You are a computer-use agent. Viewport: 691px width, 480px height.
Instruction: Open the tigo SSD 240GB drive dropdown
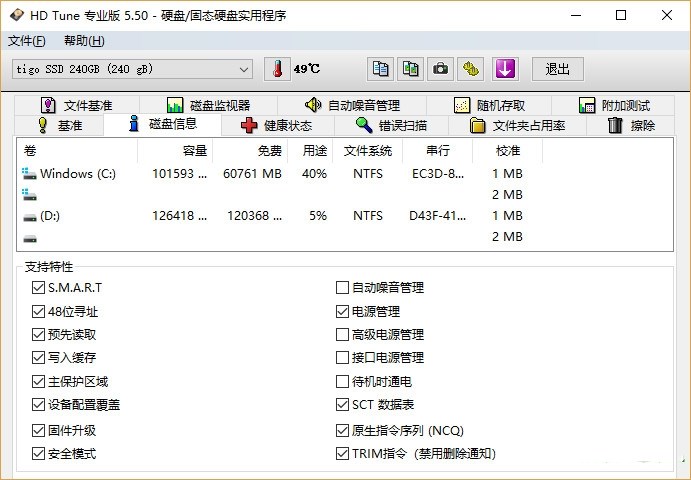[132, 69]
